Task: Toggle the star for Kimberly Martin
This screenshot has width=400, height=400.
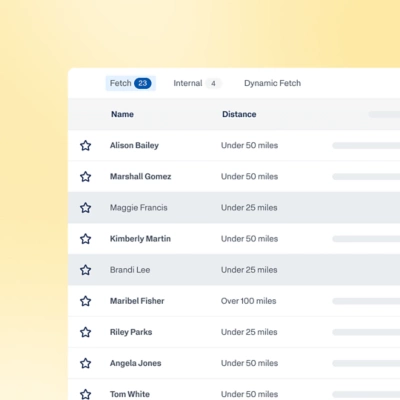Action: 86,239
